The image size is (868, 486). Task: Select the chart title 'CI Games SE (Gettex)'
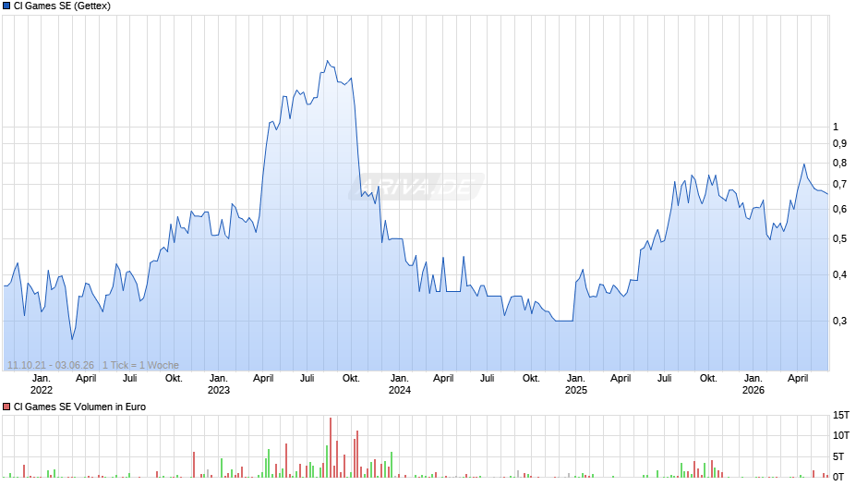tap(62, 6)
